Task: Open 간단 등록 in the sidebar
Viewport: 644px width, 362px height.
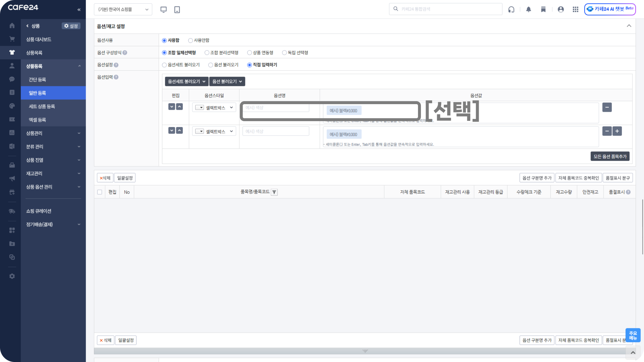Action: click(37, 79)
